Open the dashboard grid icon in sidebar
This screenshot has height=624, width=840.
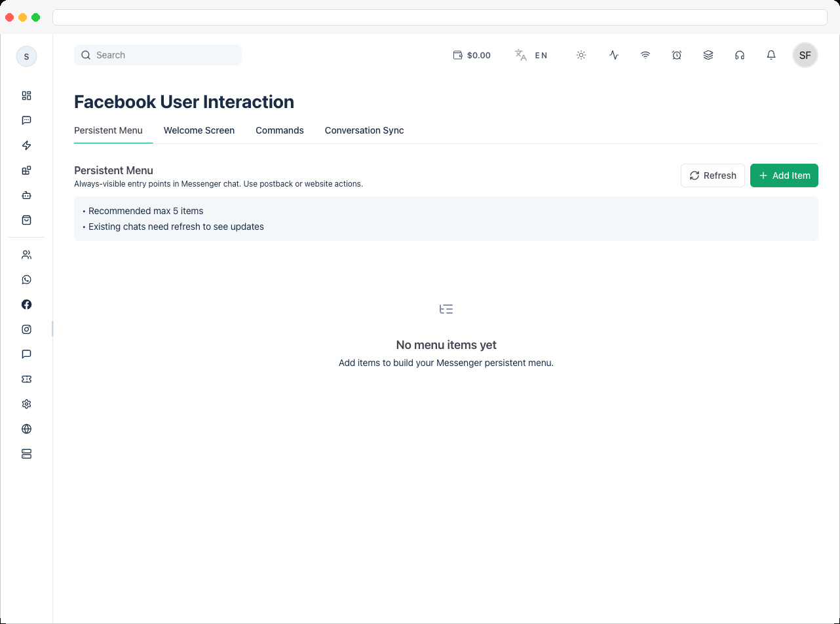[x=26, y=96]
